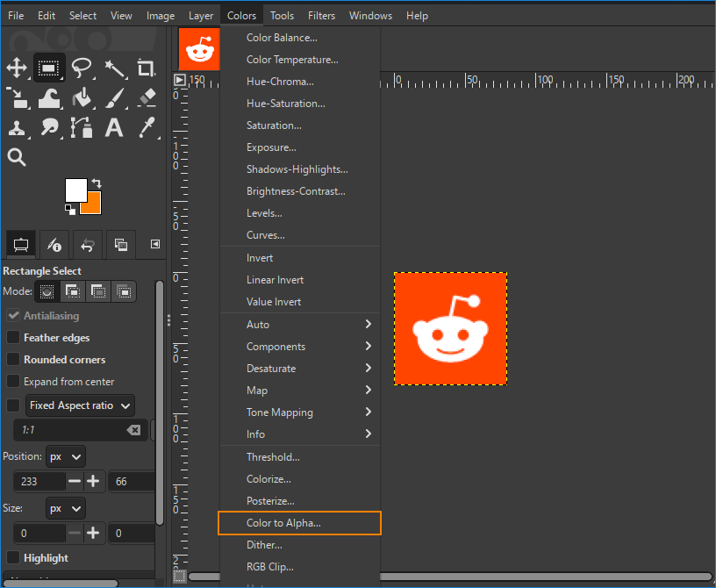Viewport: 716px width, 588px height.
Task: Open the Device Status tab
Action: click(x=54, y=245)
